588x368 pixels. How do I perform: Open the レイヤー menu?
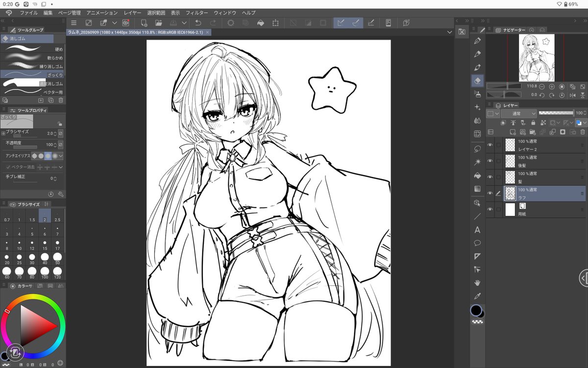pos(132,12)
